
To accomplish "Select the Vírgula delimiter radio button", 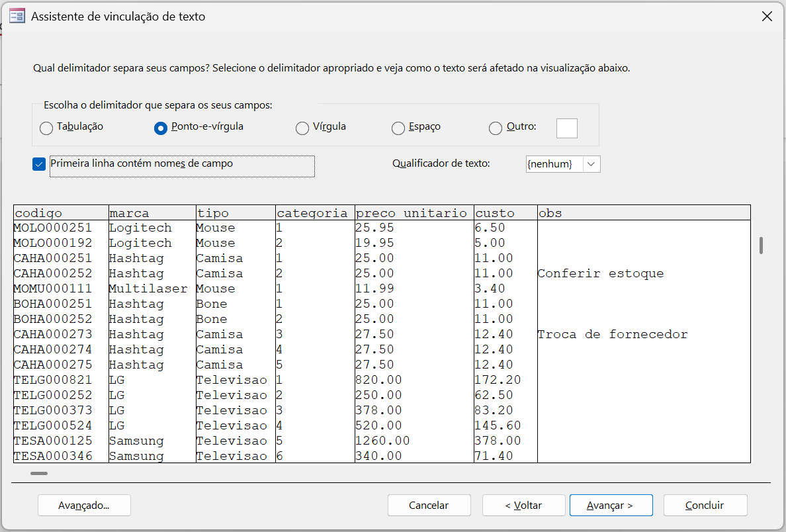I will point(302,128).
